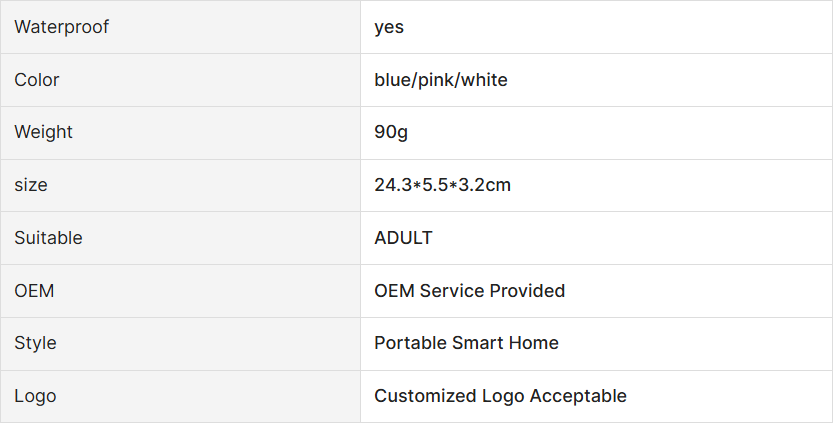Click the Weight label cell

[x=181, y=133]
